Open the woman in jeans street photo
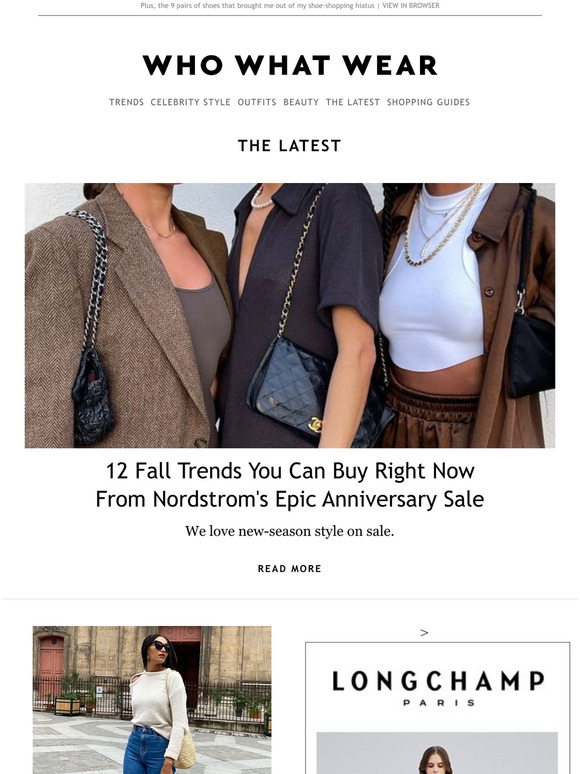Screen dimensions: 580x774 [x=152, y=700]
